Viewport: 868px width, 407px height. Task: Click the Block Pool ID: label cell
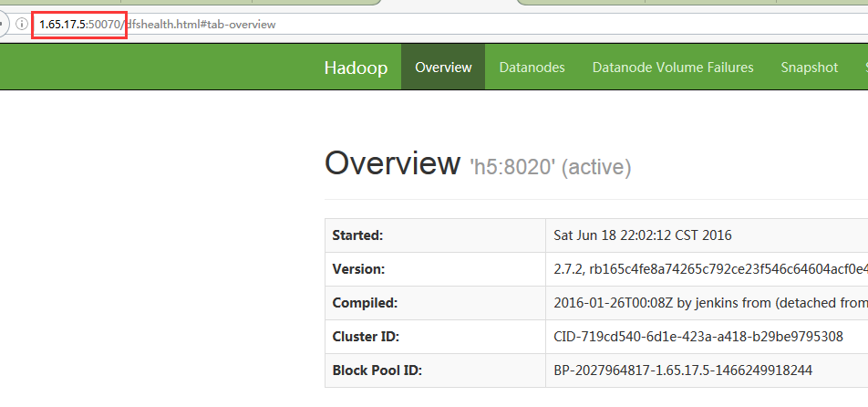[x=435, y=370]
